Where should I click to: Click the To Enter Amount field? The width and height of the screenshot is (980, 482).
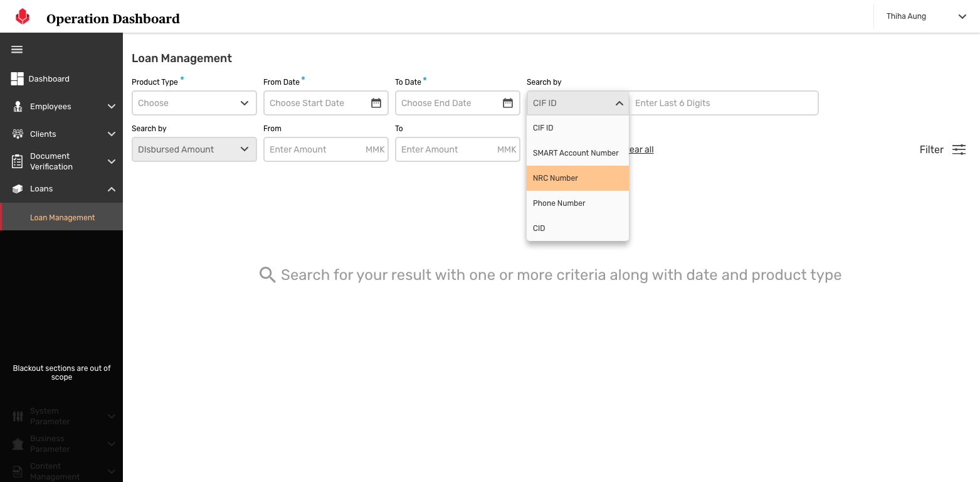(x=458, y=149)
